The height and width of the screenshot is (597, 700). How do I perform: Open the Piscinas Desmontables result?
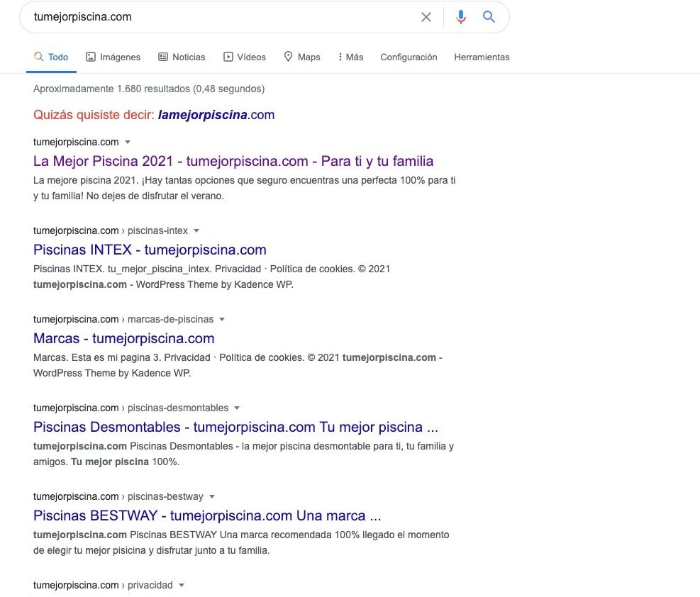[x=235, y=427]
